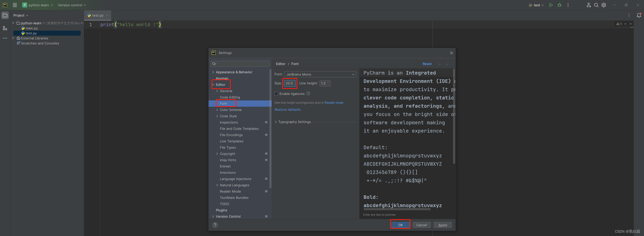This screenshot has height=236, width=644.
Task: Expand the External Libraries node
Action: pos(13,38)
